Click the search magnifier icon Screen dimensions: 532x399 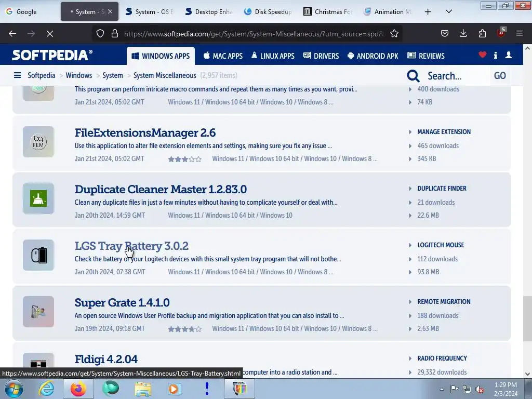pyautogui.click(x=413, y=76)
